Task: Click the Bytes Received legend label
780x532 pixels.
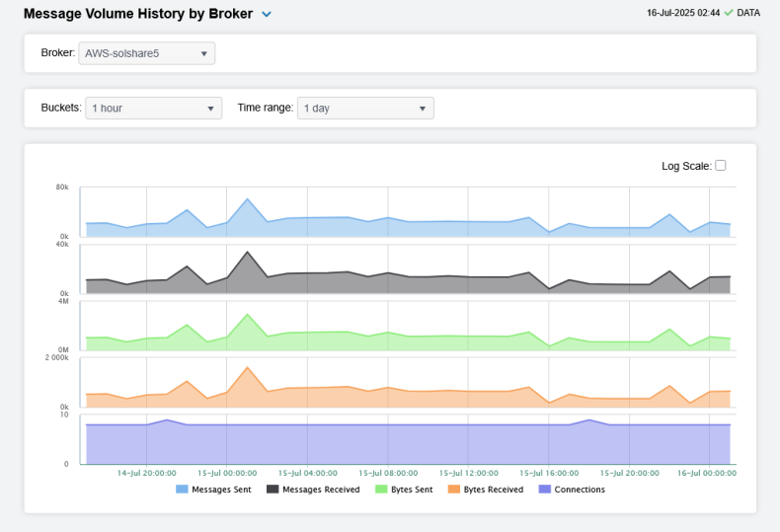Action: pos(494,489)
